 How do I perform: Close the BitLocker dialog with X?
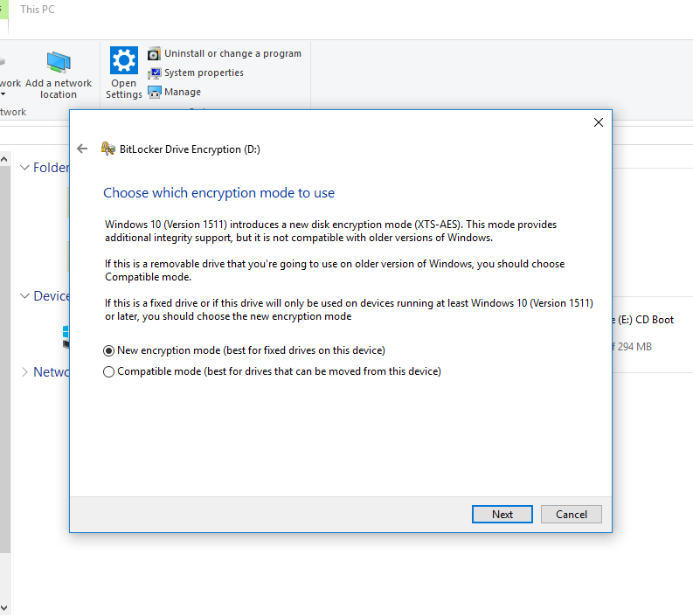[x=599, y=122]
